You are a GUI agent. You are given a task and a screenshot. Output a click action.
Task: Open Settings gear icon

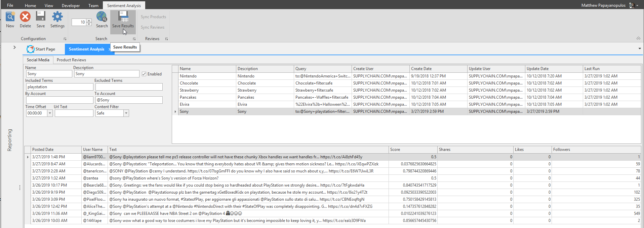pos(57,17)
